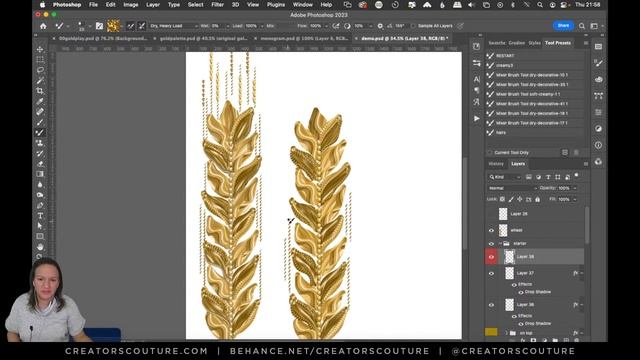Select the Hand tool
Image resolution: width=640 pixels, height=360 pixels.
tap(40, 247)
